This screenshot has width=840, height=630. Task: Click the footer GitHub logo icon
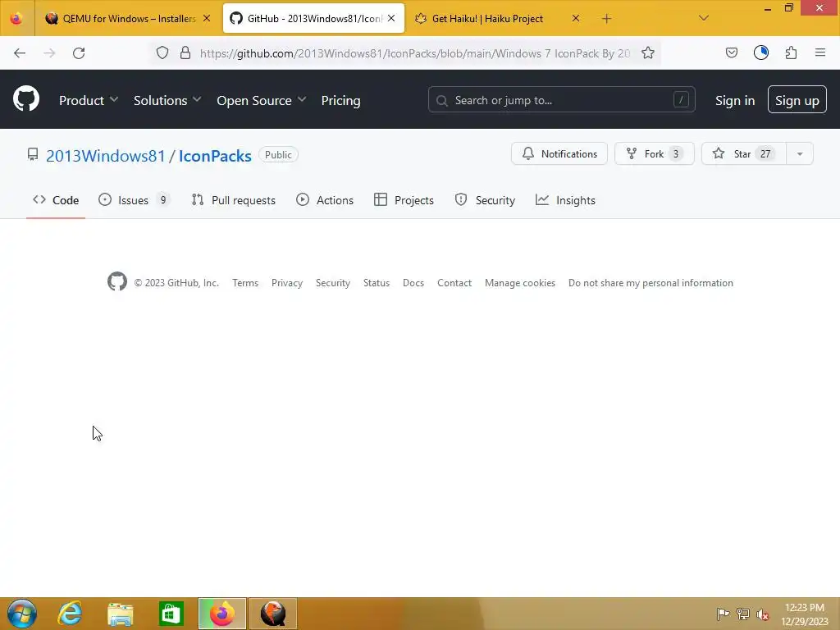click(117, 282)
